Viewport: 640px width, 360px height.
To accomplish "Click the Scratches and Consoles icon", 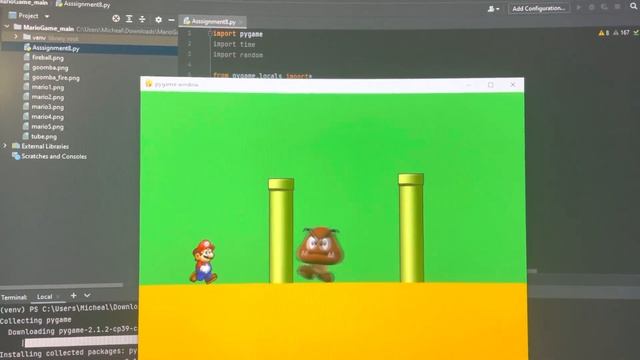I will tap(16, 156).
